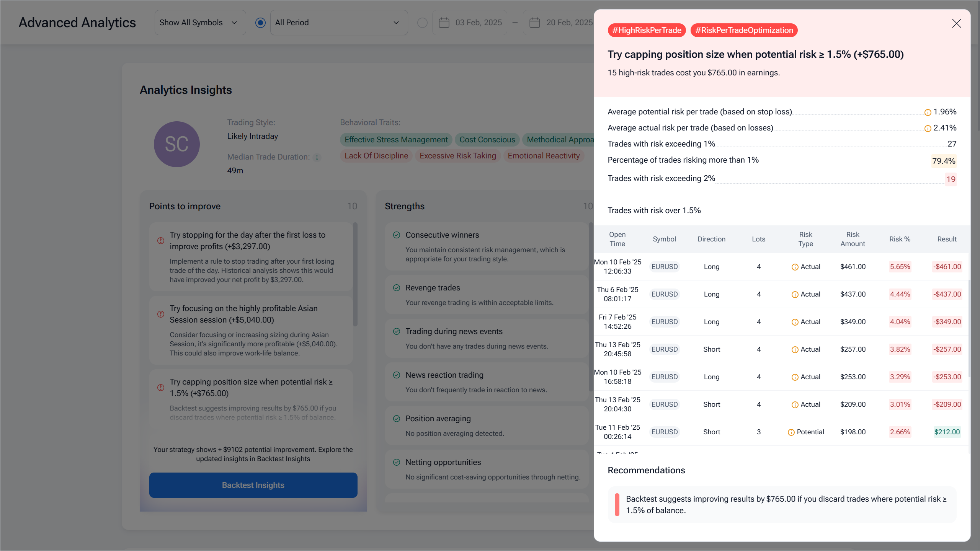Click Actual risk info icon in $349.00 row

[x=795, y=322]
